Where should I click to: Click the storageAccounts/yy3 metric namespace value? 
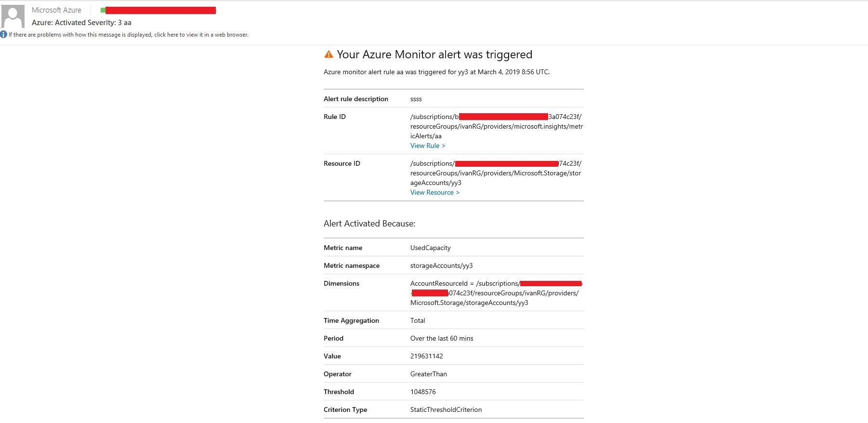441,265
